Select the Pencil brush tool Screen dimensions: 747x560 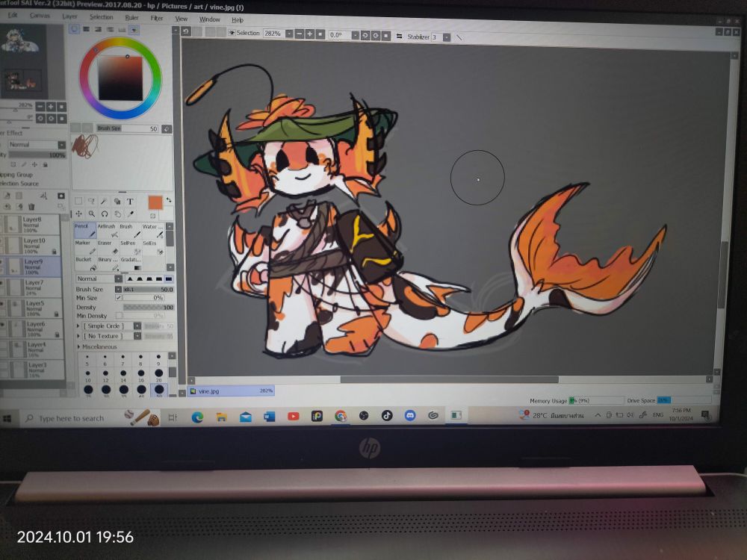[85, 231]
